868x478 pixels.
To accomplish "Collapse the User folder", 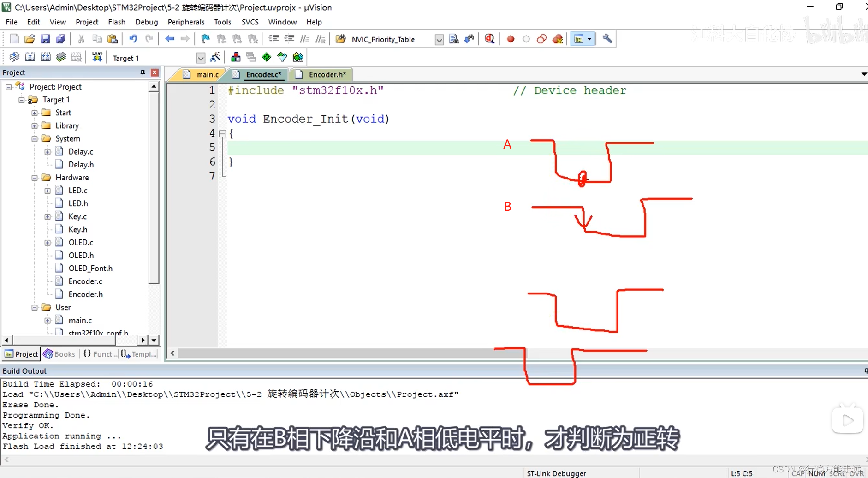I will coord(35,307).
